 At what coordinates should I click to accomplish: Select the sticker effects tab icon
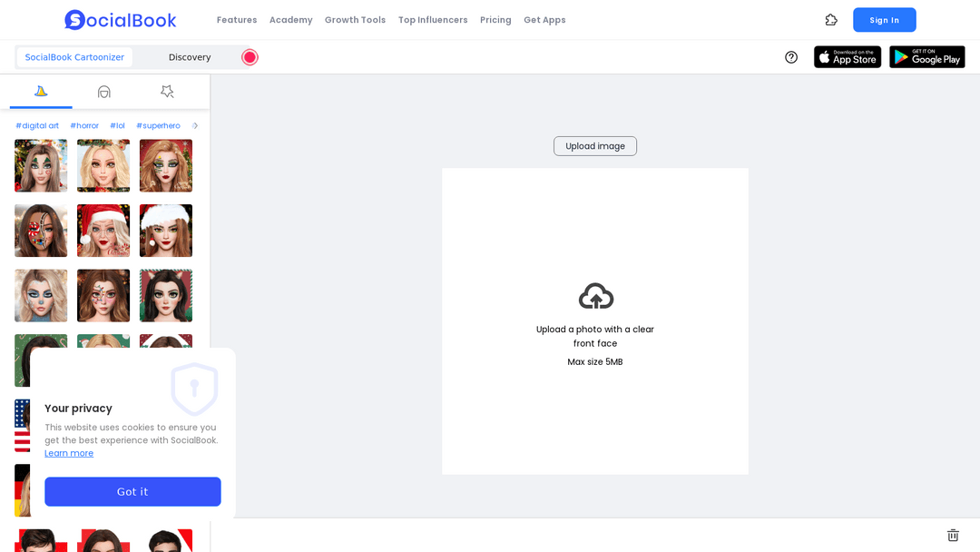click(x=167, y=92)
